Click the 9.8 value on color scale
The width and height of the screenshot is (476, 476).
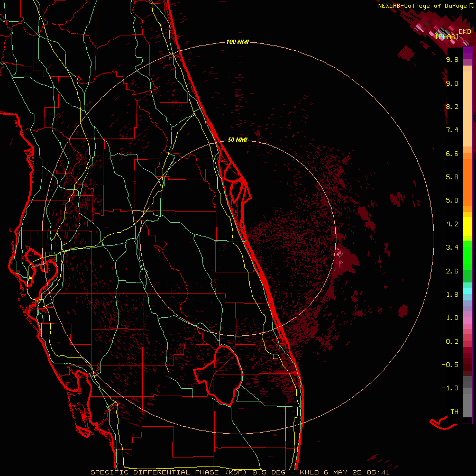coord(452,60)
